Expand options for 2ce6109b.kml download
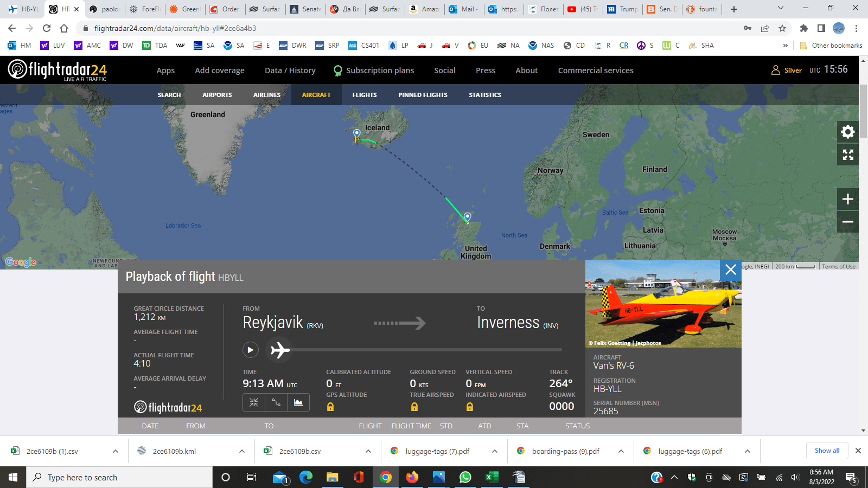This screenshot has height=488, width=868. click(242, 451)
